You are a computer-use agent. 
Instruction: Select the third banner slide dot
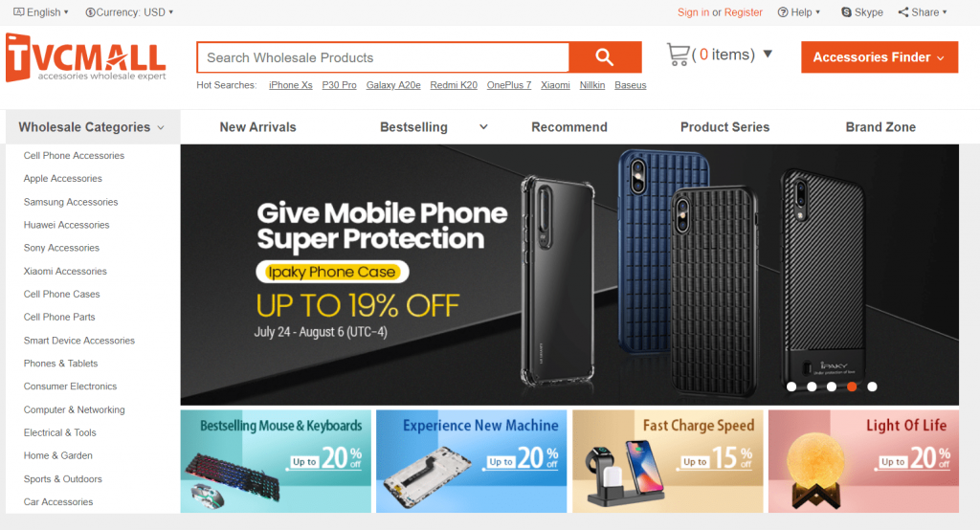(x=832, y=386)
